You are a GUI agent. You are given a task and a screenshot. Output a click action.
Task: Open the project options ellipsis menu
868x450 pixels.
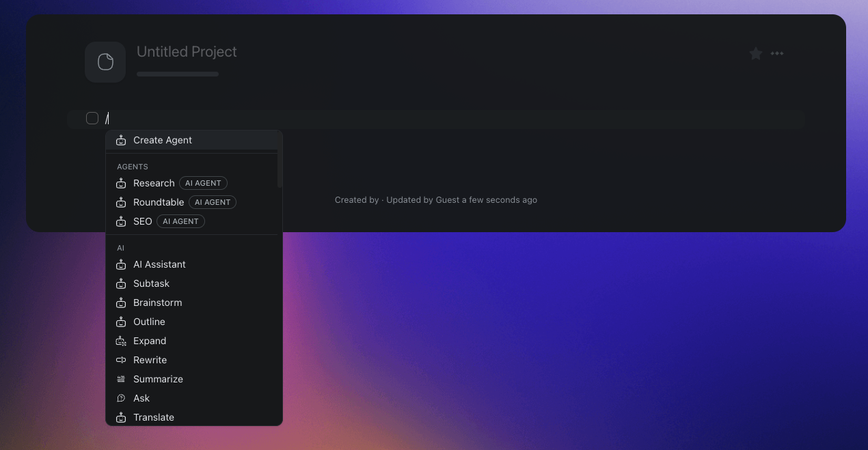point(777,53)
